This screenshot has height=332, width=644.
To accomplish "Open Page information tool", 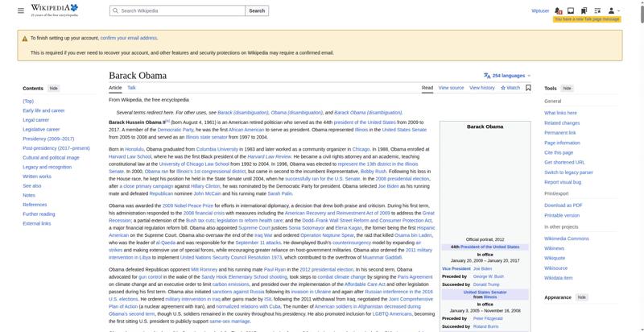I will (562, 143).
